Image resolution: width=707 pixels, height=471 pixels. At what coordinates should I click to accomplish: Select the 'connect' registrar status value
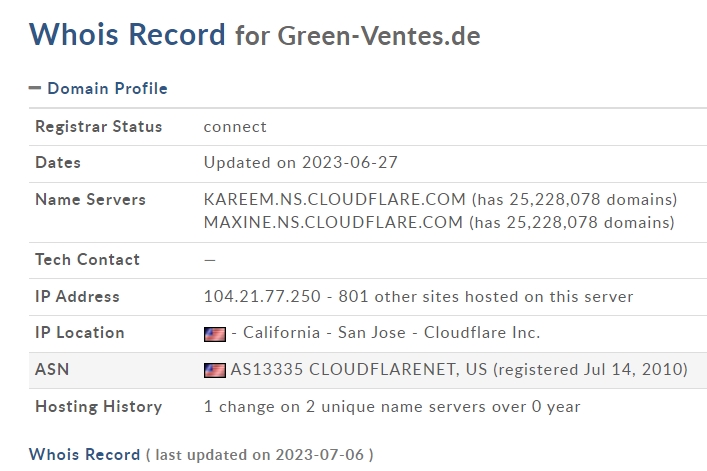(235, 127)
